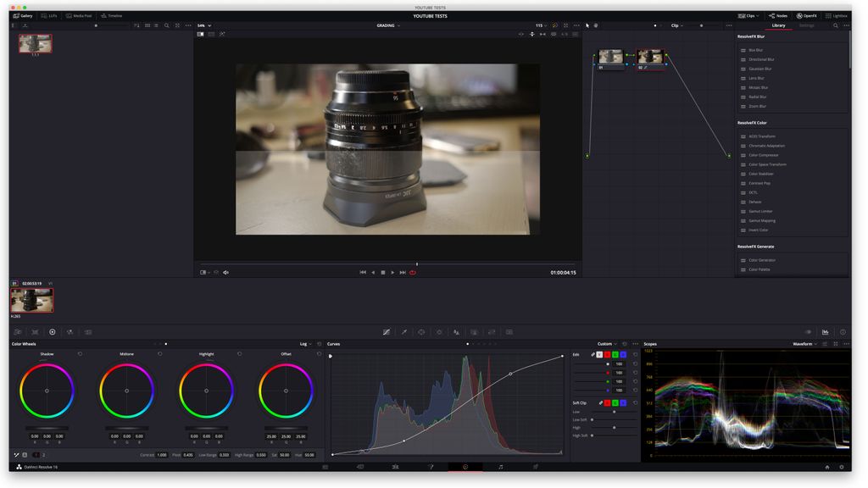The width and height of the screenshot is (868, 488).
Task: Open the Clips dropdown arrow
Action: (x=759, y=15)
